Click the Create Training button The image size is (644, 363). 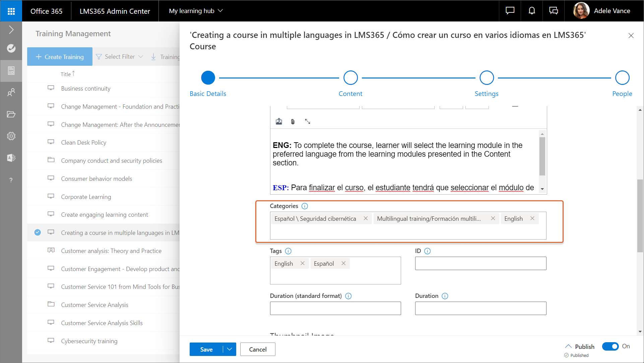60,57
